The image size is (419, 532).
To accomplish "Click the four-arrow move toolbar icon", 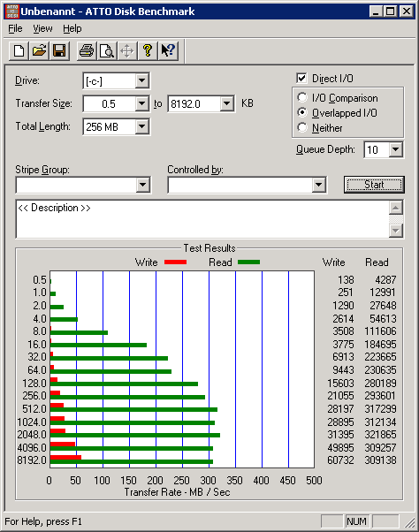I will 127,51.
